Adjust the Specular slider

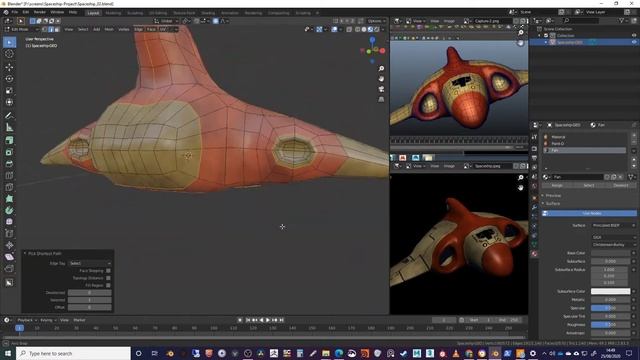click(x=610, y=308)
